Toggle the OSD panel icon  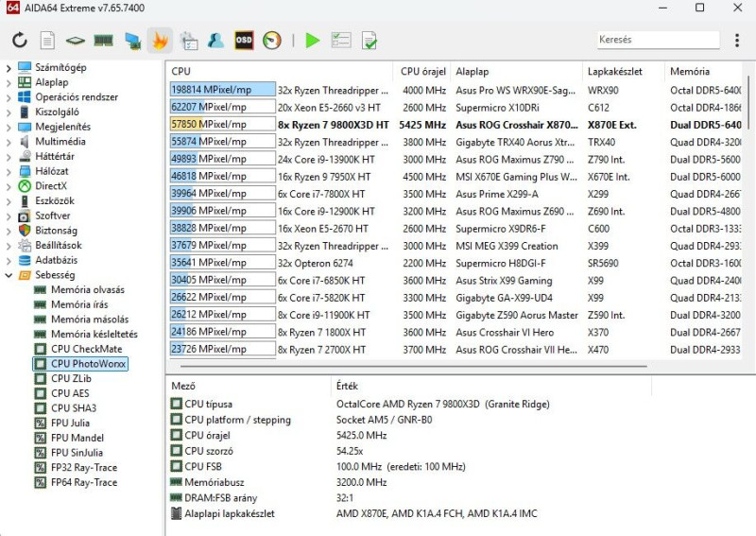(x=244, y=40)
